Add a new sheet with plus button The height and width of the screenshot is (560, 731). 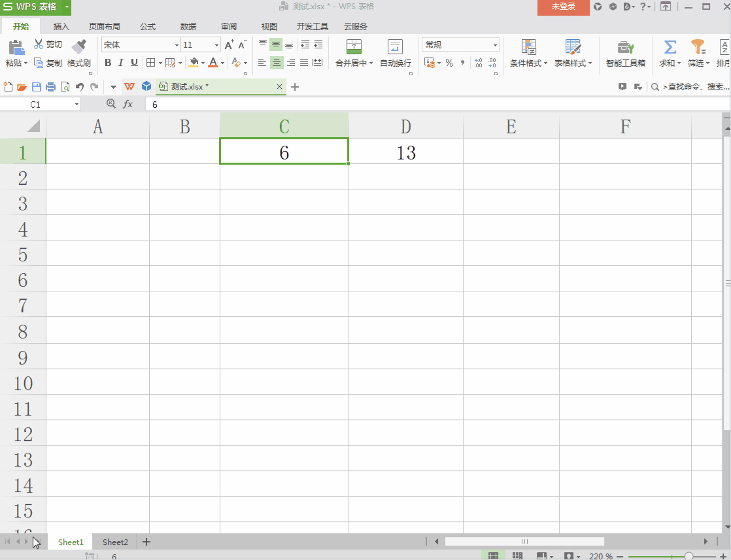point(146,542)
